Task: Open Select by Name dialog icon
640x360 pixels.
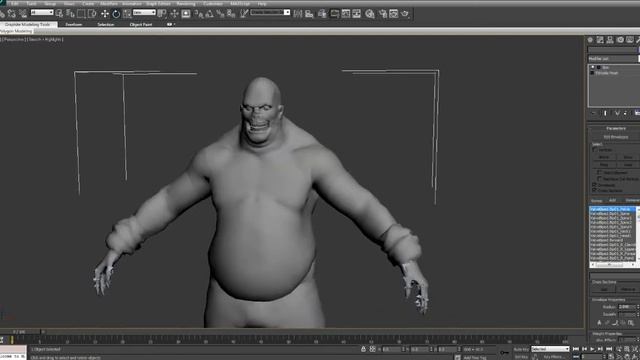Action: coord(70,14)
